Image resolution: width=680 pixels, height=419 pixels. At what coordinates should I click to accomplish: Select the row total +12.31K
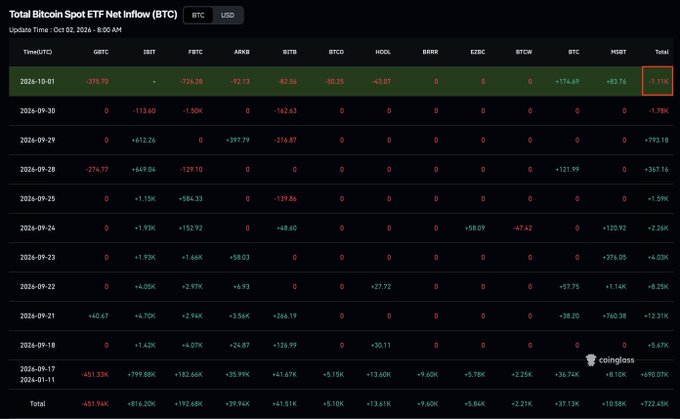click(x=656, y=316)
